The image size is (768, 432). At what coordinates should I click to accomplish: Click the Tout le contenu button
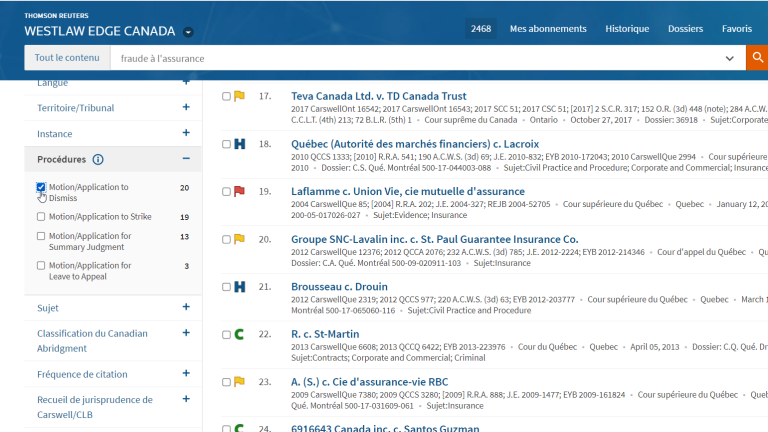pyautogui.click(x=67, y=58)
